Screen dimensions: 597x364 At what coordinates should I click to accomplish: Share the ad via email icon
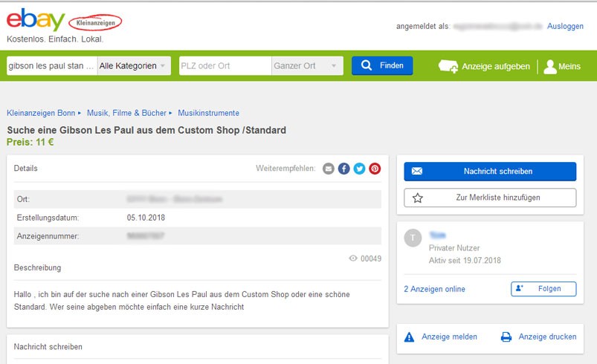329,169
